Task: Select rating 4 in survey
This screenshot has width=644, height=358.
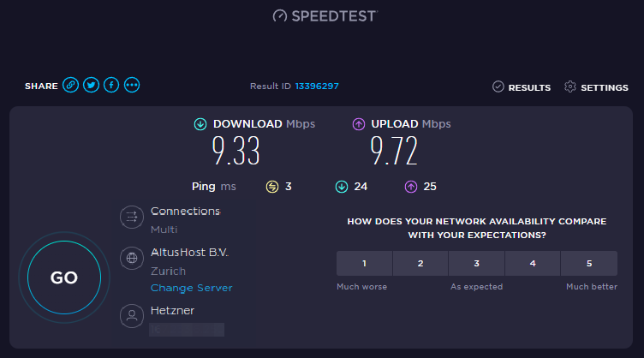Action: pyautogui.click(x=533, y=263)
